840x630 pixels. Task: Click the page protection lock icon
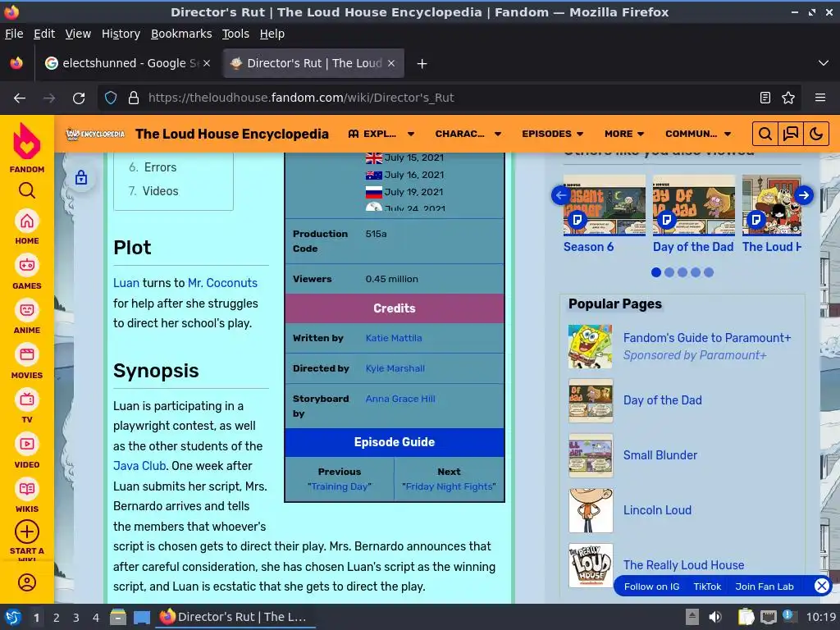pyautogui.click(x=81, y=177)
